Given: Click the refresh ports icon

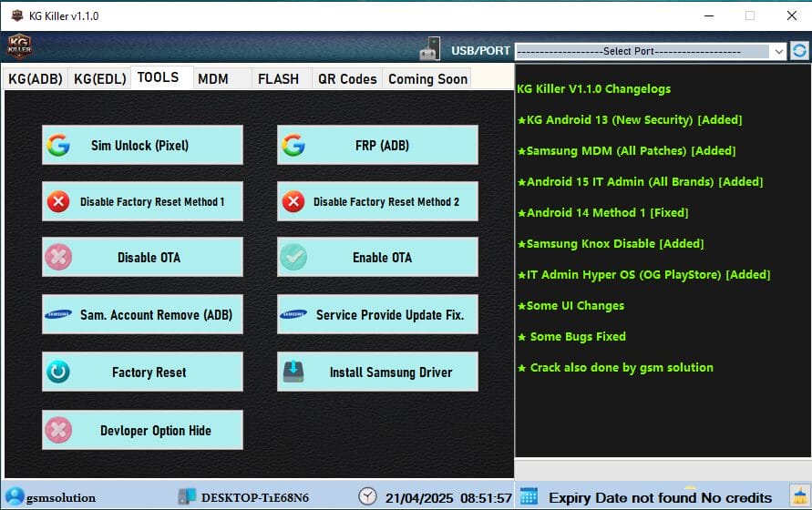Looking at the screenshot, I should click(799, 51).
